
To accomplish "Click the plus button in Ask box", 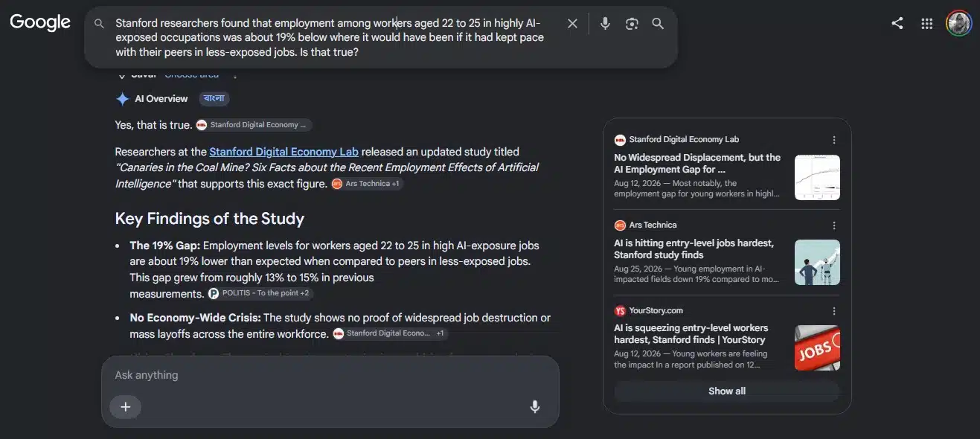I will point(125,407).
